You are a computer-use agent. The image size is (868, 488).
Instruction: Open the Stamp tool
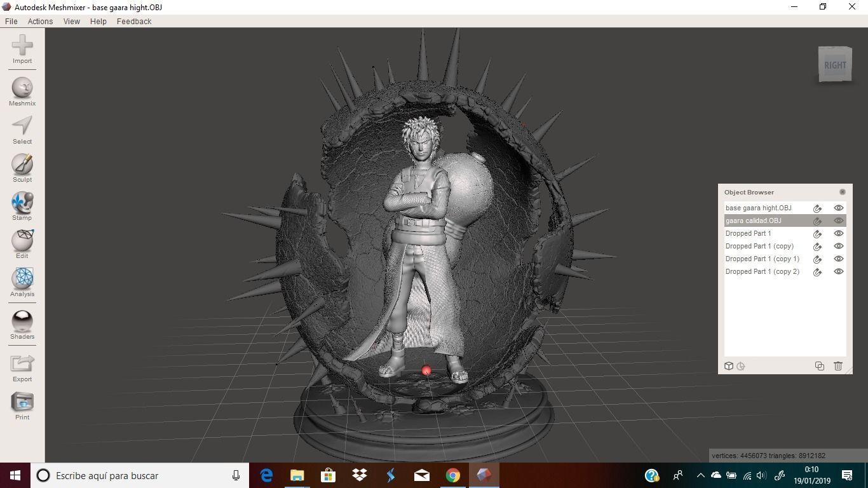coord(22,206)
